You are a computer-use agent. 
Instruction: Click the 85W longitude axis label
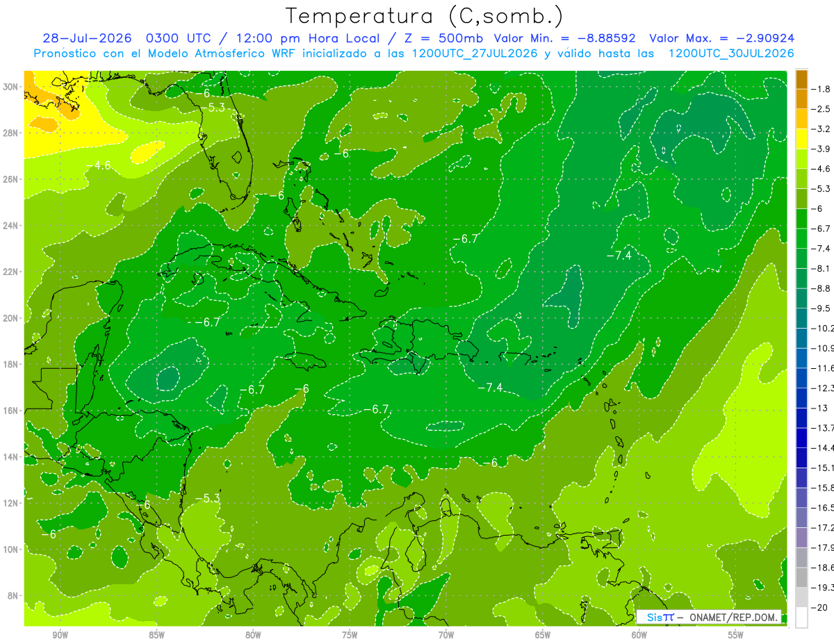156,635
